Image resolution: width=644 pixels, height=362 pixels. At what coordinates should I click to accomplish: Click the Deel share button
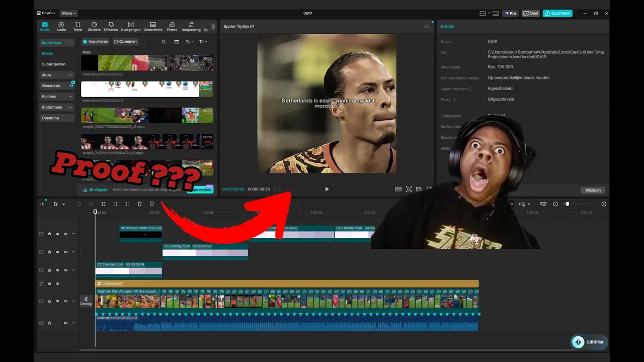point(531,14)
